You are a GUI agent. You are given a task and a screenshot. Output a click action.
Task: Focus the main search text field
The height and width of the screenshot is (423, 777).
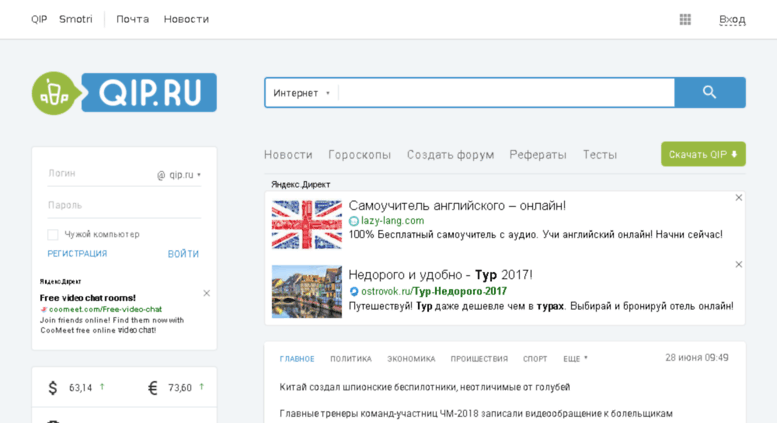[506, 93]
